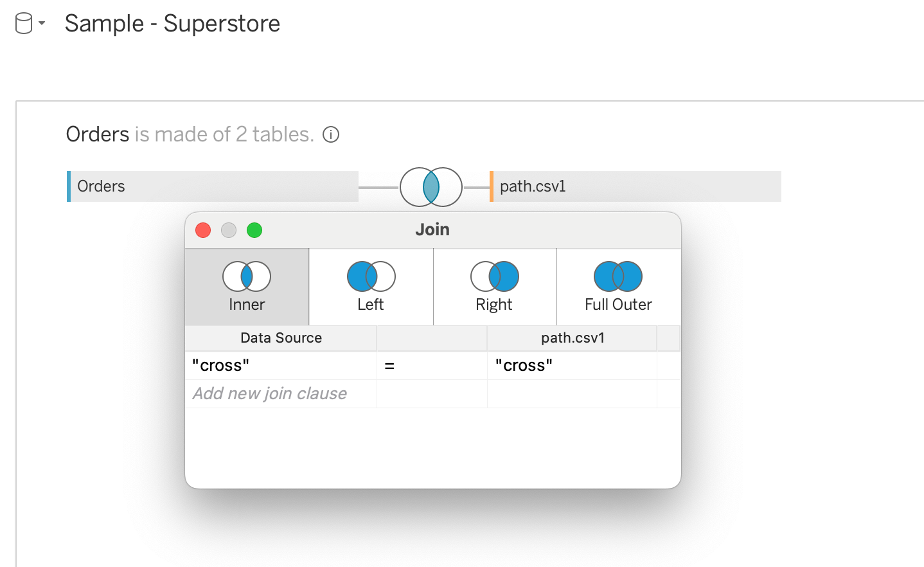Screen dimensions: 924x567
Task: Select the Right join type
Action: coord(494,287)
